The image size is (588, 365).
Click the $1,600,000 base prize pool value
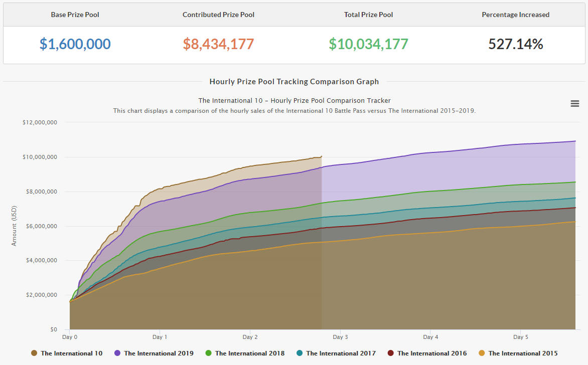coord(75,44)
